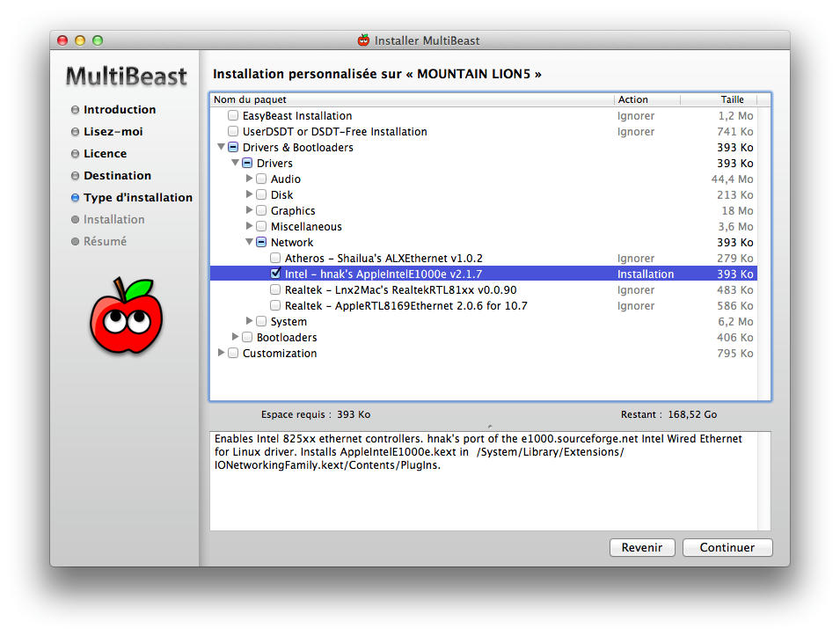Viewport: 840px width, 636px height.
Task: Click the MultiBeast apple mascot image
Action: (127, 315)
